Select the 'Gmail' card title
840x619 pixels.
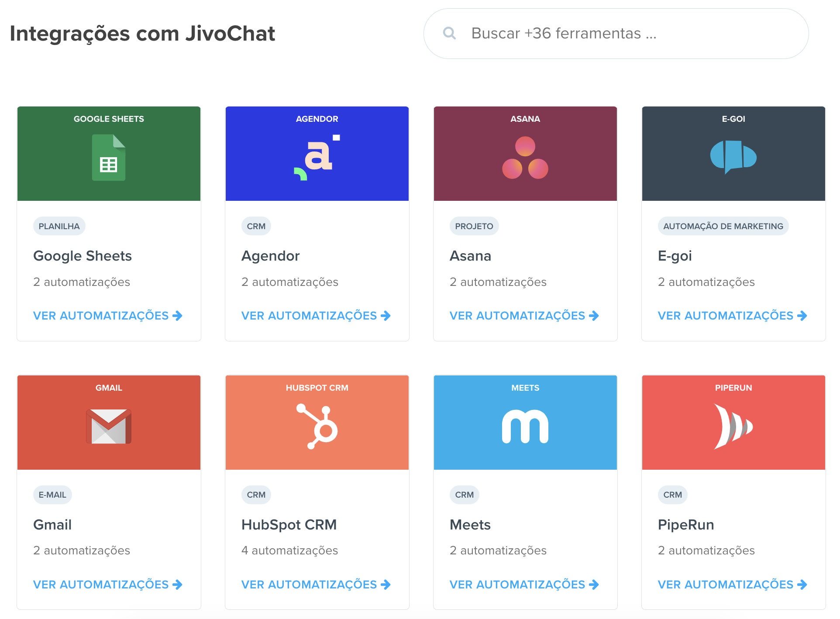52,525
